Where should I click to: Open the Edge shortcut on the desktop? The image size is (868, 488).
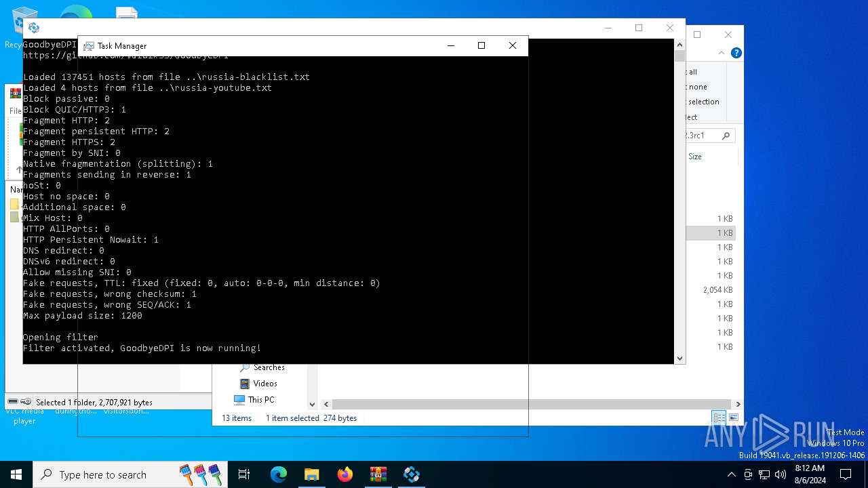click(76, 12)
